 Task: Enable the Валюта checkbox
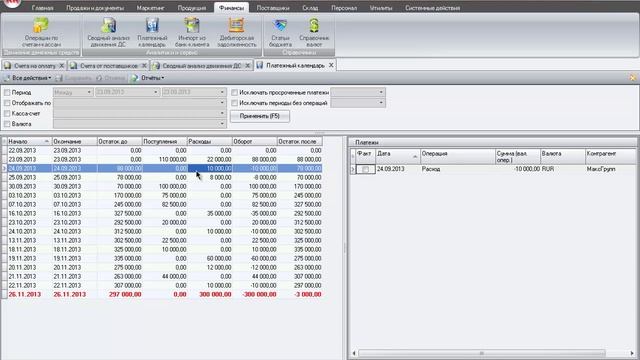(7, 124)
